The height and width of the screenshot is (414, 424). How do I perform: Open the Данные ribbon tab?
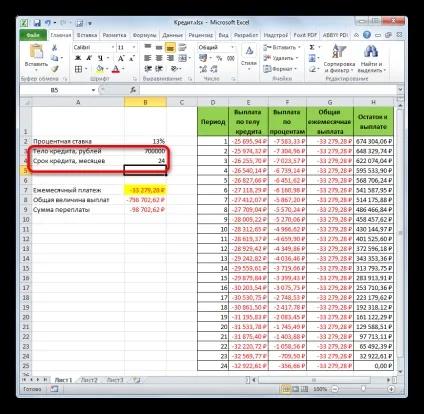[x=172, y=35]
